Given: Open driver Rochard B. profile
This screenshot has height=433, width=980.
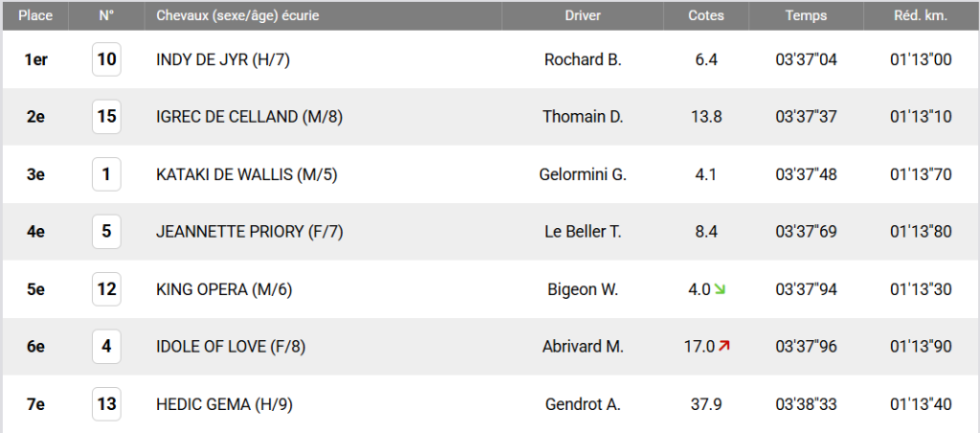Looking at the screenshot, I should click(x=583, y=60).
